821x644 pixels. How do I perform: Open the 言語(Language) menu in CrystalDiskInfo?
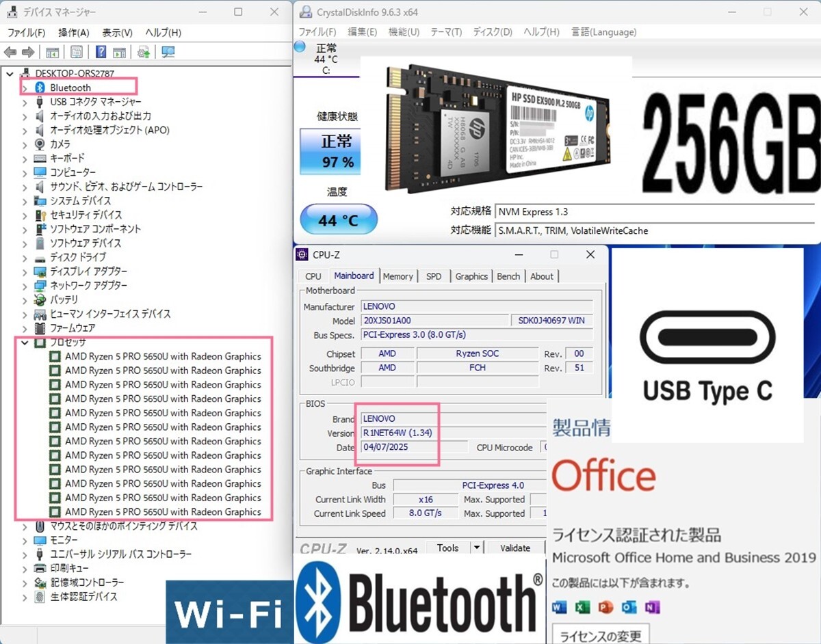pyautogui.click(x=604, y=32)
